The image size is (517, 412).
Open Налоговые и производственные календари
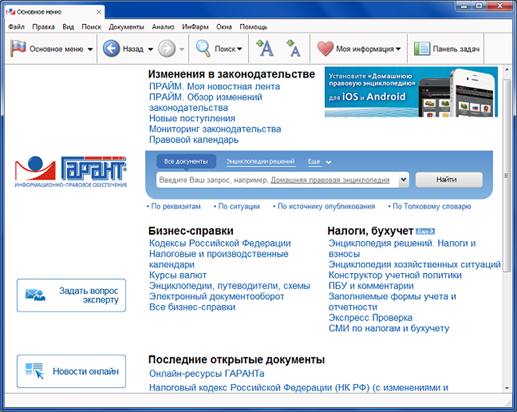pos(219,259)
